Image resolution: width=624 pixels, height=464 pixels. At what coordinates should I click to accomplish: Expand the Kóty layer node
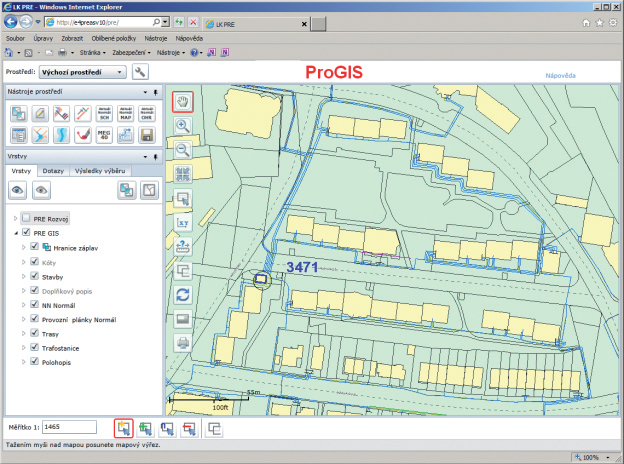(23, 262)
